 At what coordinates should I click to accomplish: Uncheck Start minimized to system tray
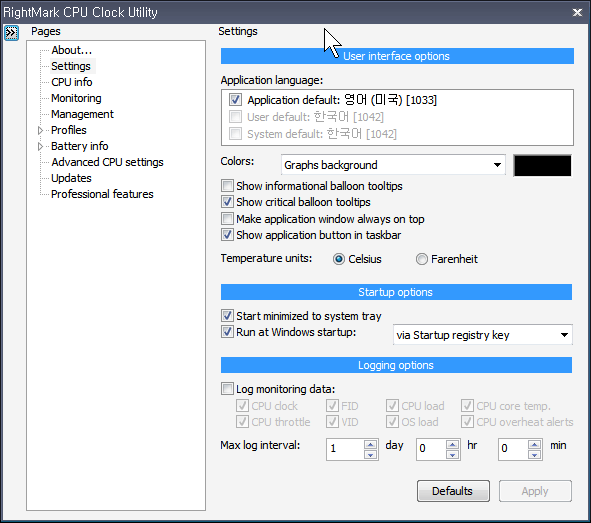pos(227,316)
